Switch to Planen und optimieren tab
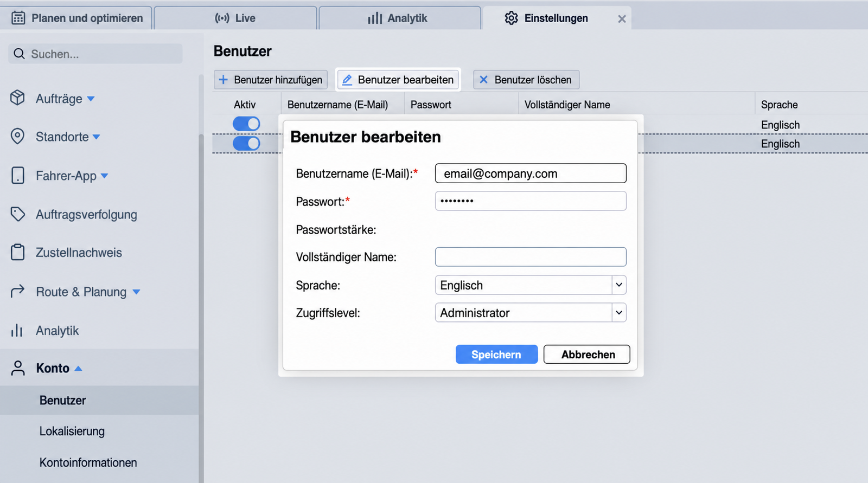The height and width of the screenshot is (483, 868). (76, 18)
